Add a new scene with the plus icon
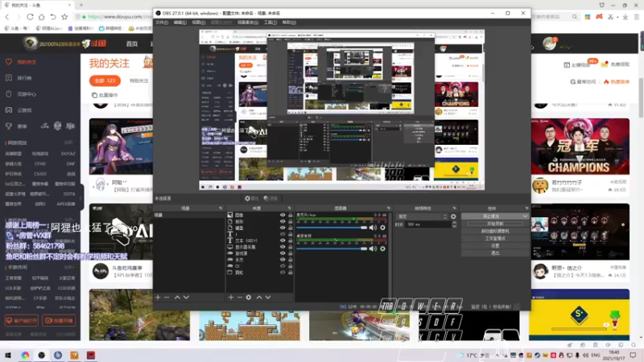644x362 pixels. click(158, 297)
